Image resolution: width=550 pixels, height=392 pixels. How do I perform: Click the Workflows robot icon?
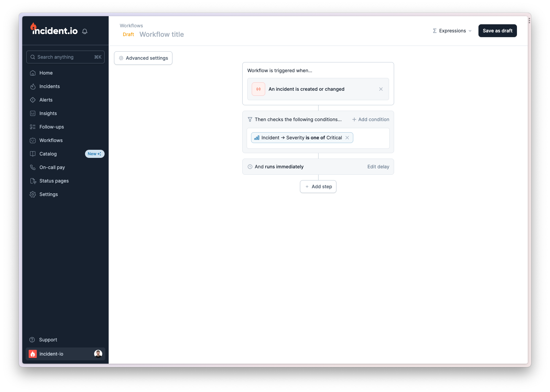tap(33, 140)
